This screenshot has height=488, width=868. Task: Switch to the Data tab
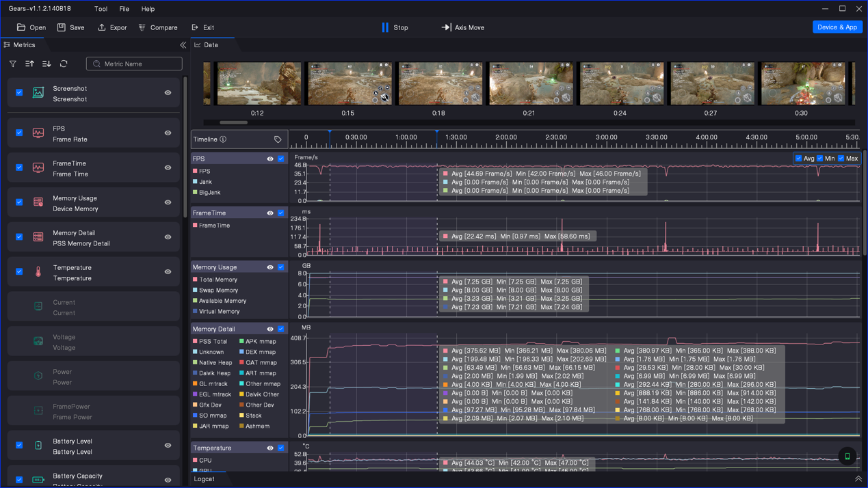211,45
